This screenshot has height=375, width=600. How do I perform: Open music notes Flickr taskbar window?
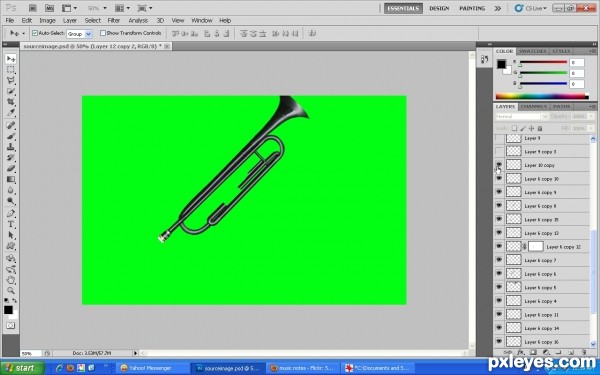[x=302, y=368]
